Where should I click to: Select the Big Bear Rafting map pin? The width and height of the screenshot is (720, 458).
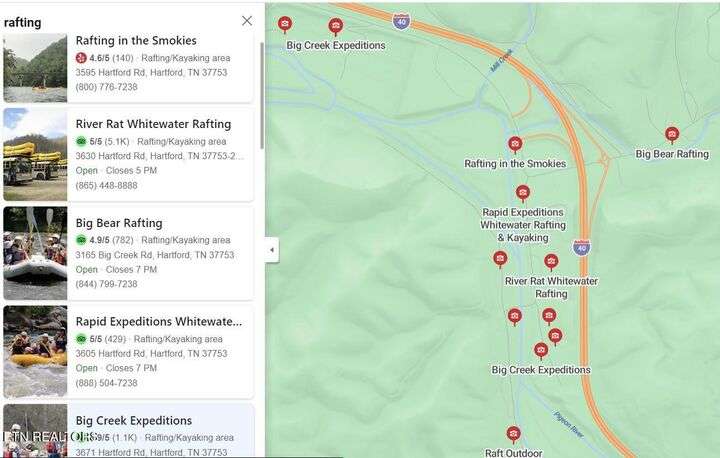pyautogui.click(x=672, y=134)
